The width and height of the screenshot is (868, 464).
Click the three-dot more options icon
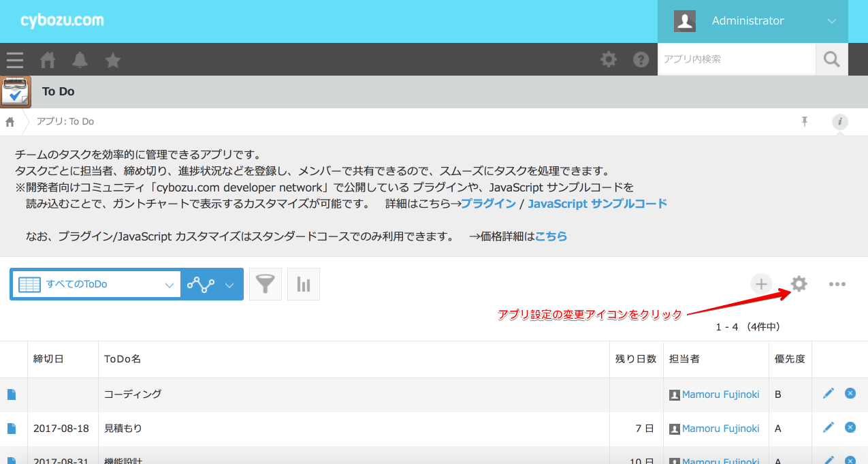point(837,283)
